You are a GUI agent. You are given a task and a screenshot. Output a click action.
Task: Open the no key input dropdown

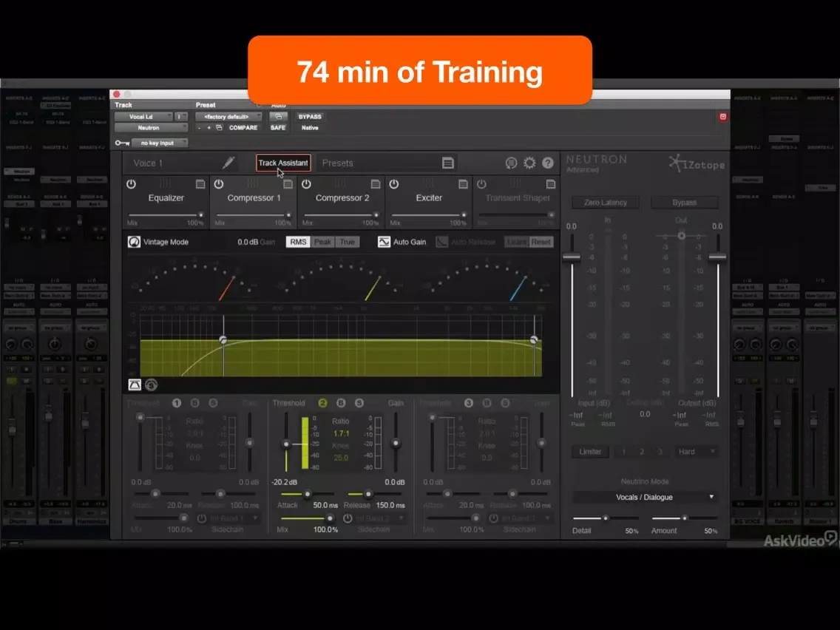[x=160, y=143]
